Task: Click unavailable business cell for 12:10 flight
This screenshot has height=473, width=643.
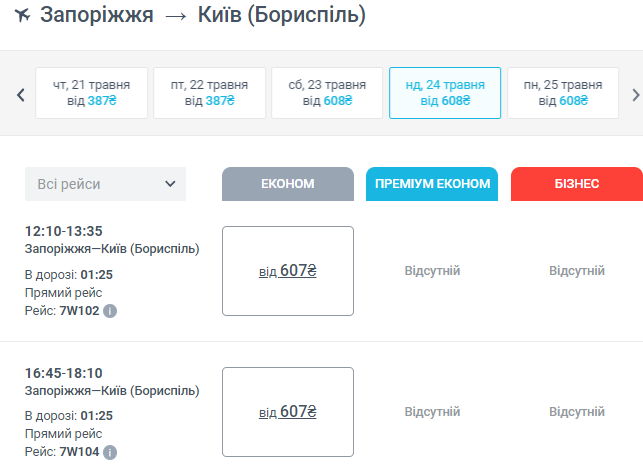Action: 577,270
